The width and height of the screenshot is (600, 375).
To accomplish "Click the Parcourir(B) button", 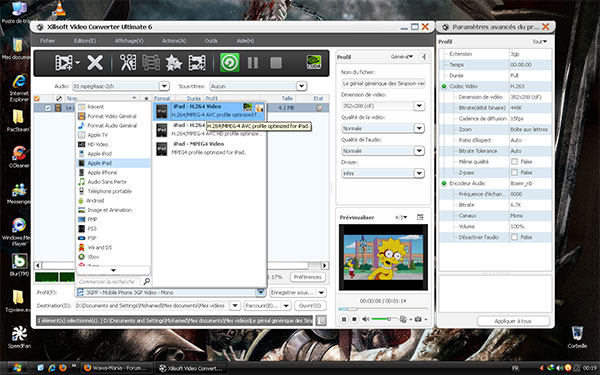I will (263, 306).
